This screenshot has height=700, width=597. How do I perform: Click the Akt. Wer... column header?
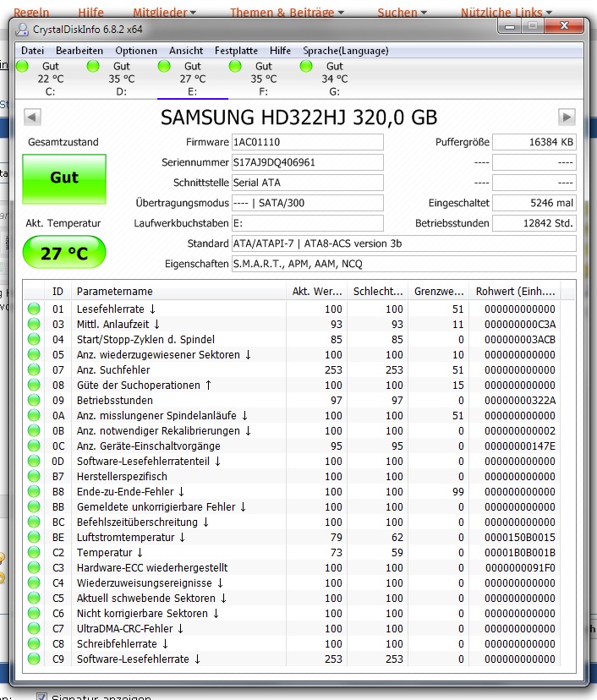317,292
